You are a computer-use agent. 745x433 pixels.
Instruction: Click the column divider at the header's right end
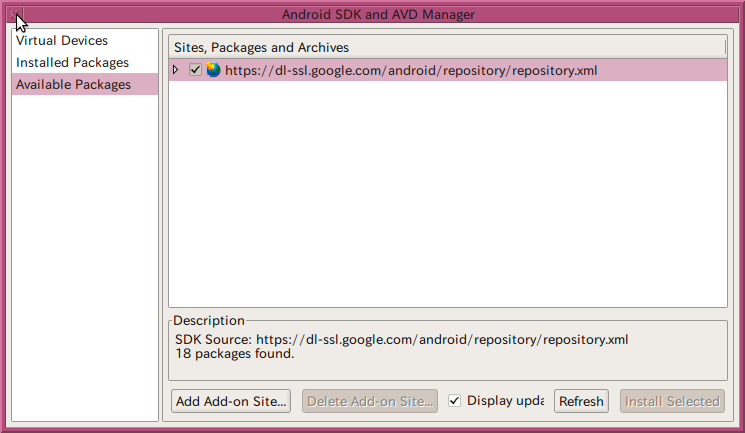pos(725,47)
